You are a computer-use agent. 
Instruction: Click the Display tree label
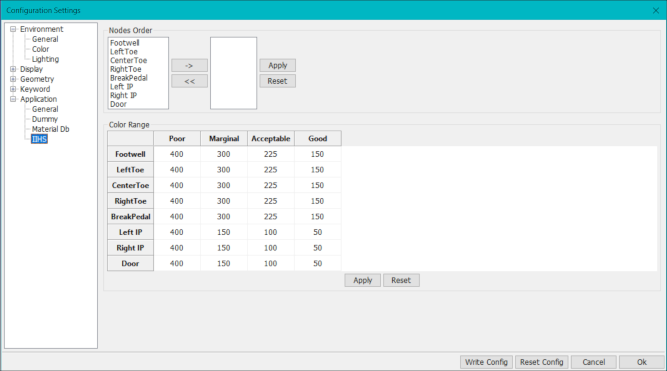click(x=31, y=69)
